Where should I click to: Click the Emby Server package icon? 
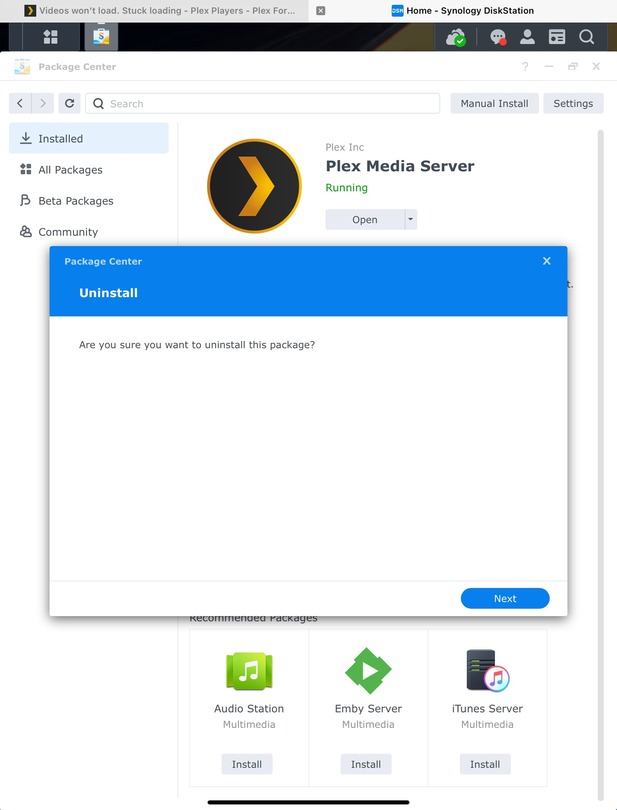368,671
